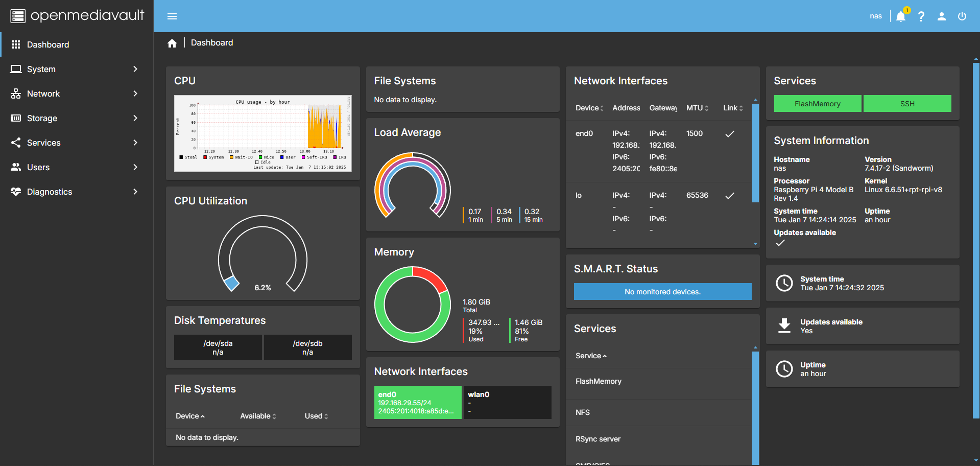
Task: Click the Storage icon in sidebar
Action: coord(16,118)
